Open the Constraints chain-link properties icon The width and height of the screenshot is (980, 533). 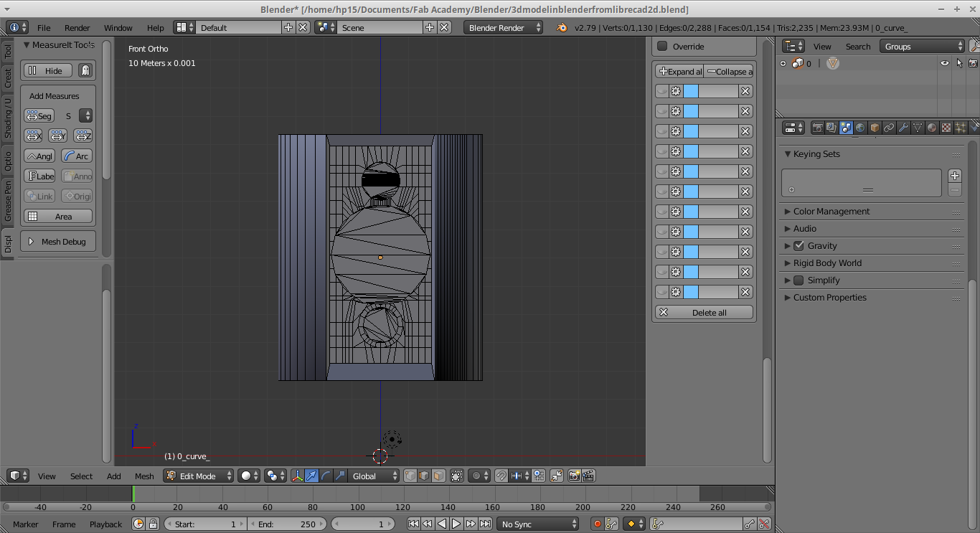[889, 128]
